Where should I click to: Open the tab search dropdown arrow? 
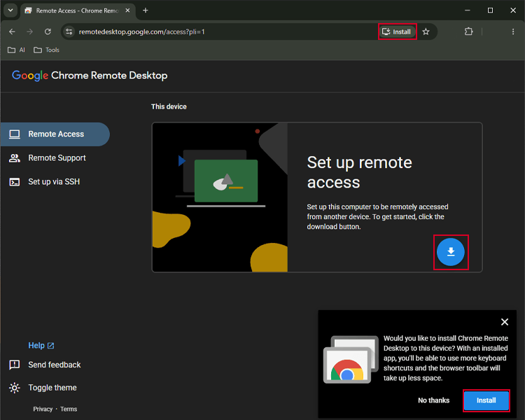[x=10, y=10]
